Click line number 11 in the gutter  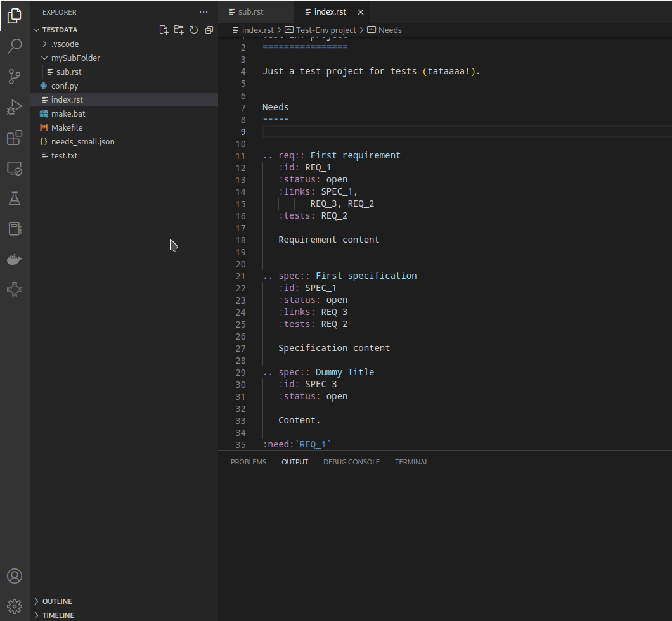pos(240,156)
